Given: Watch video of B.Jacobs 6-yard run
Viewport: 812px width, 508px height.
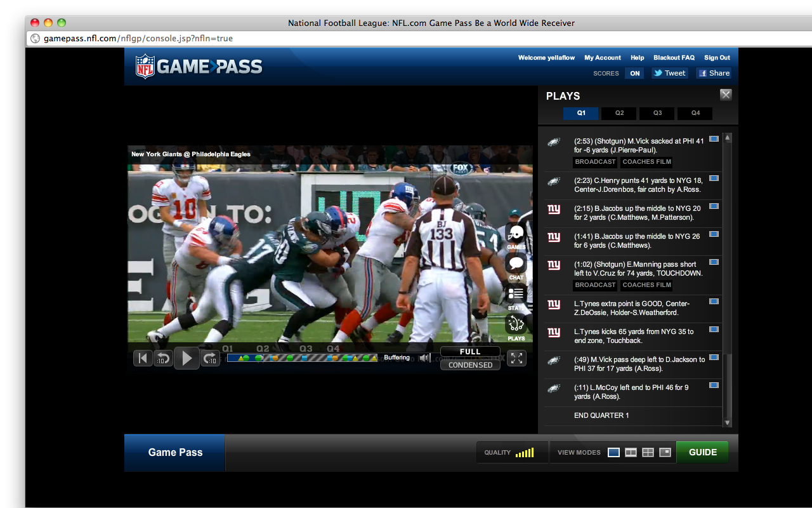Looking at the screenshot, I should pos(714,234).
